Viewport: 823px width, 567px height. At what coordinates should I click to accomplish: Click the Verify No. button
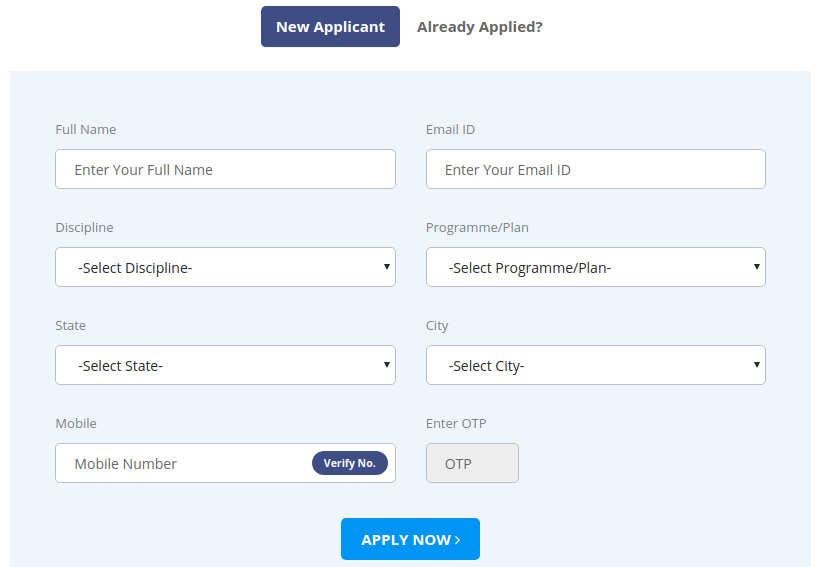(350, 463)
